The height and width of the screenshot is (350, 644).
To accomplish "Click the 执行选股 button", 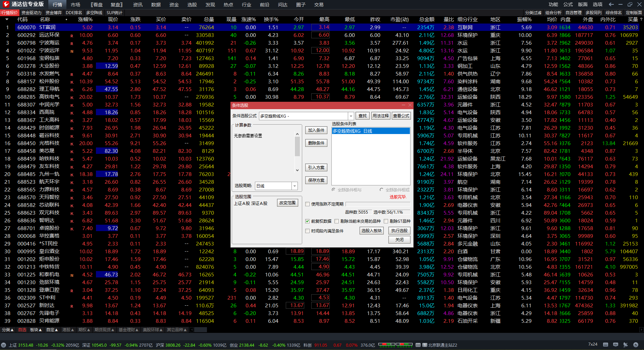I will click(x=399, y=231).
